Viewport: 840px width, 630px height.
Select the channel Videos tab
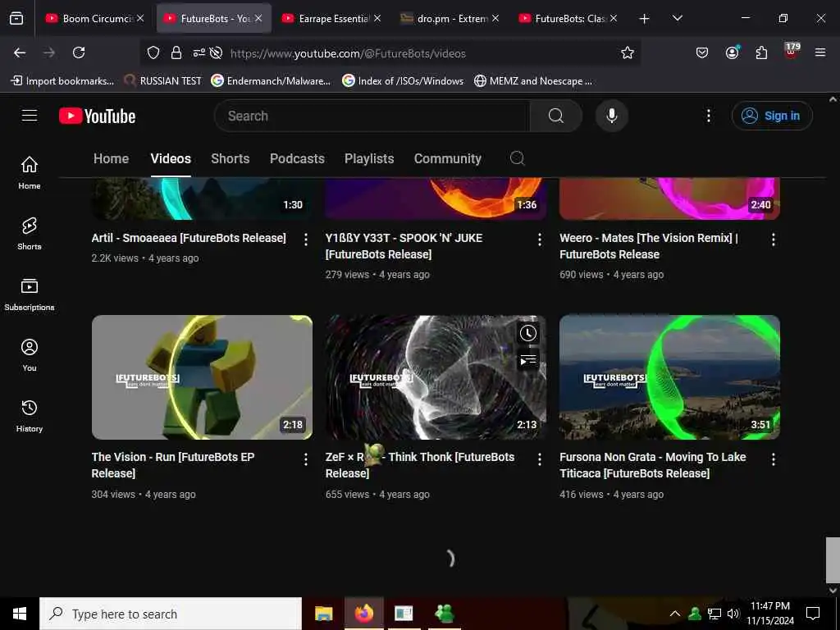point(171,158)
